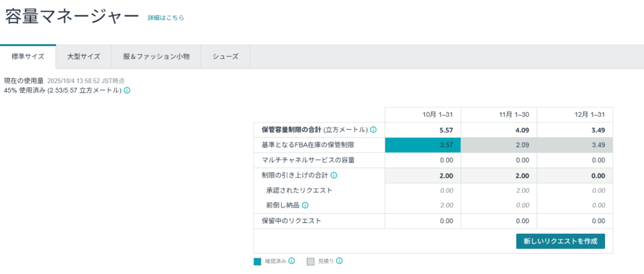Select the 服＆ファッション小物 tab
The image size is (644, 274).
point(156,57)
